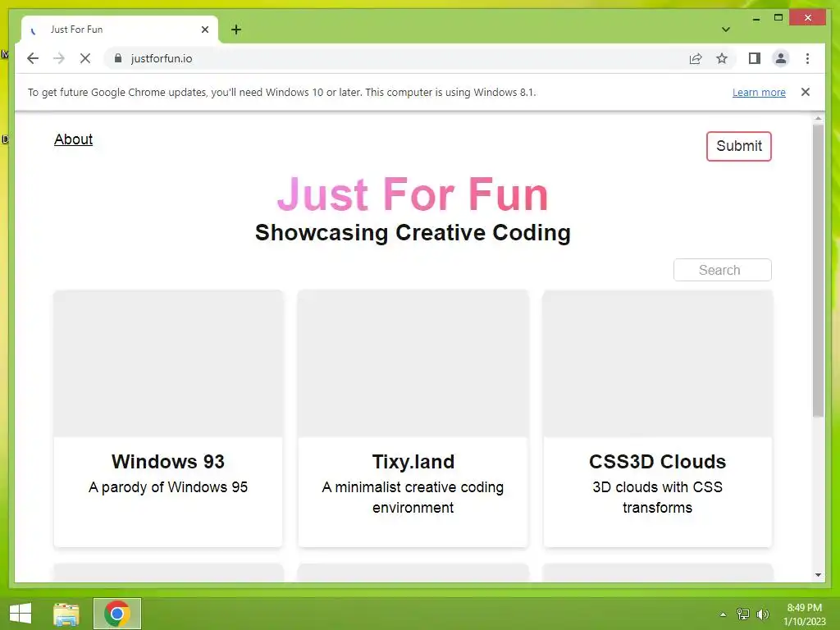Image resolution: width=840 pixels, height=630 pixels.
Task: Click 'A minimalist creative coding environment' text
Action: coord(413,497)
